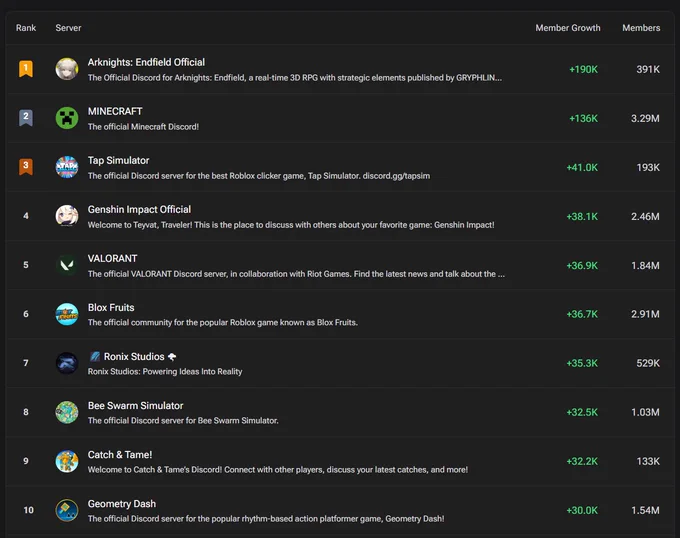Click "The official Minecraft Discord!" description
The height and width of the screenshot is (538, 680).
point(143,127)
